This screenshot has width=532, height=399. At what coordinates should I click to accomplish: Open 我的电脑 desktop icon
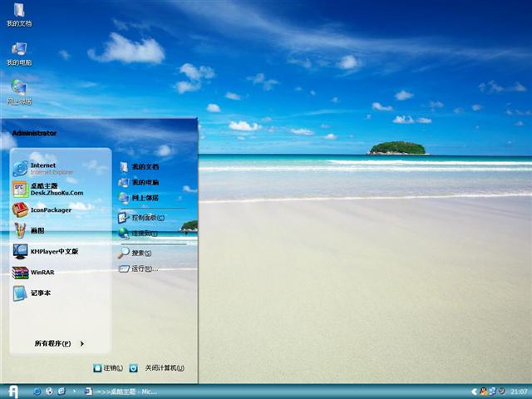[18, 52]
